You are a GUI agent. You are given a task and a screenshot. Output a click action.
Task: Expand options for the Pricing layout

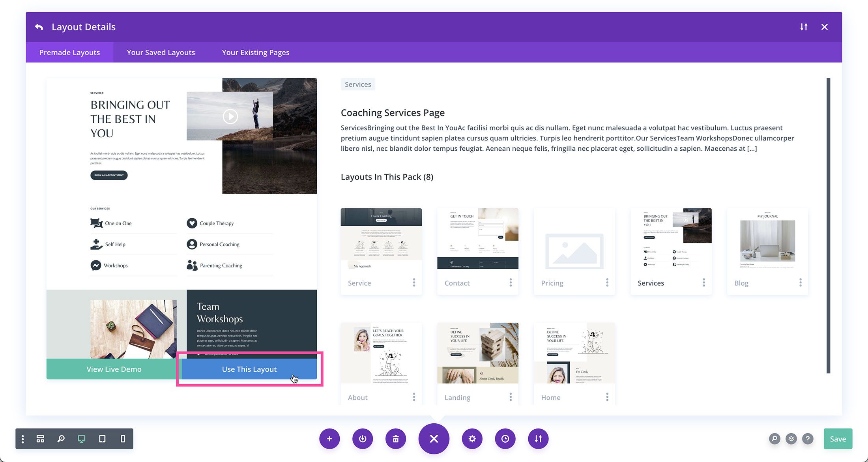pos(607,282)
